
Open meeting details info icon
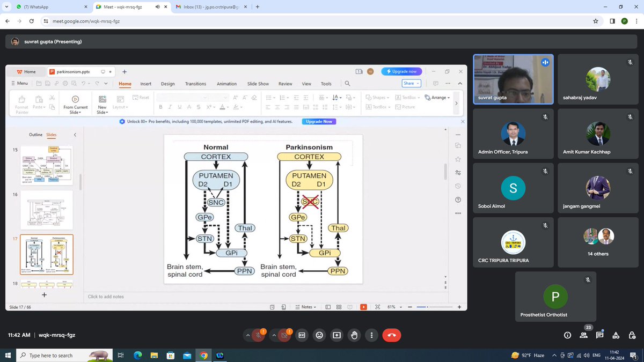click(567, 335)
